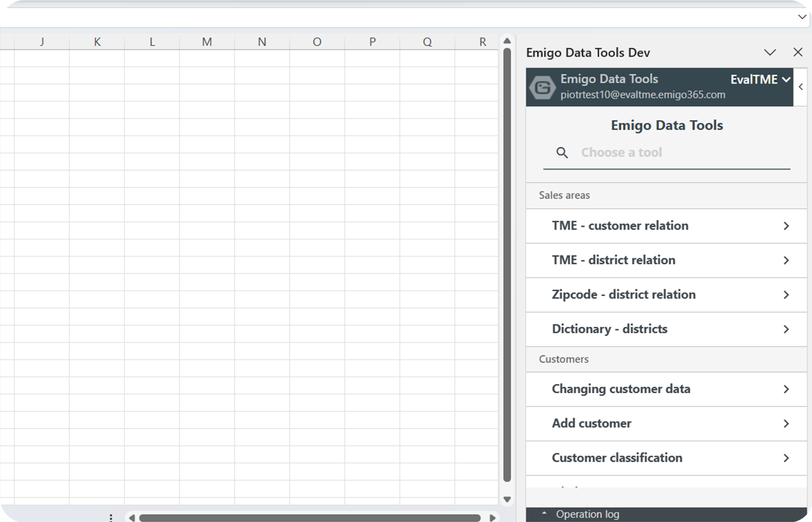This screenshot has width=812, height=522.
Task: Click the vertical scrollbar down arrow
Action: (x=507, y=500)
